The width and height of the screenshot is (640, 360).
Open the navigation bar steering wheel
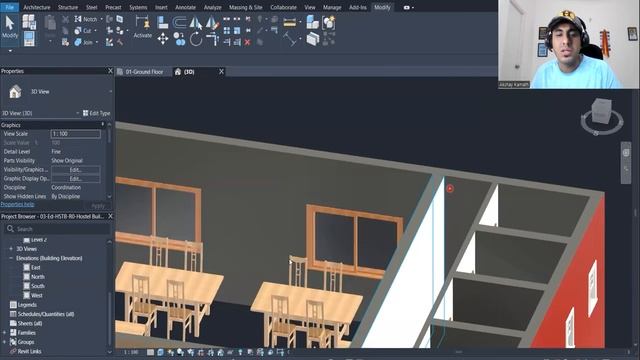[626, 153]
